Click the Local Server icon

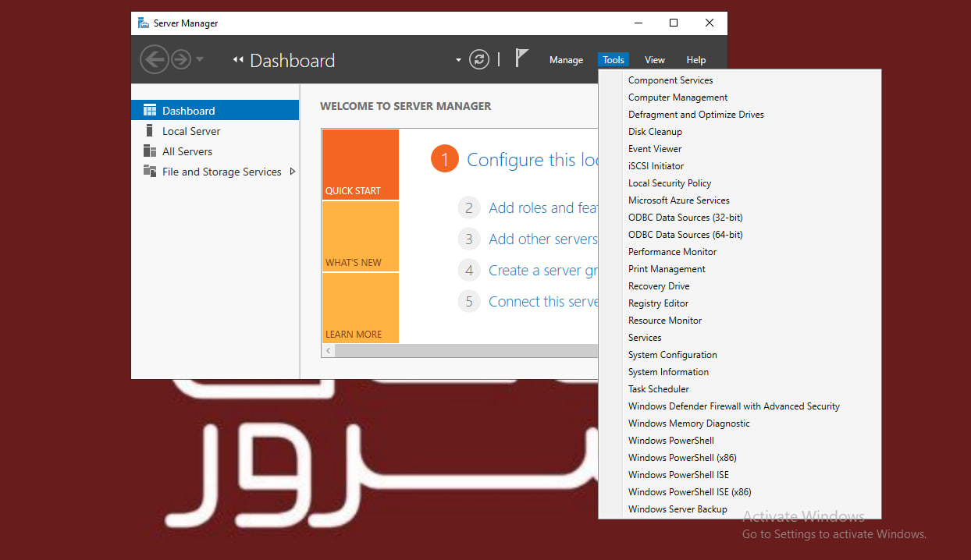click(150, 131)
